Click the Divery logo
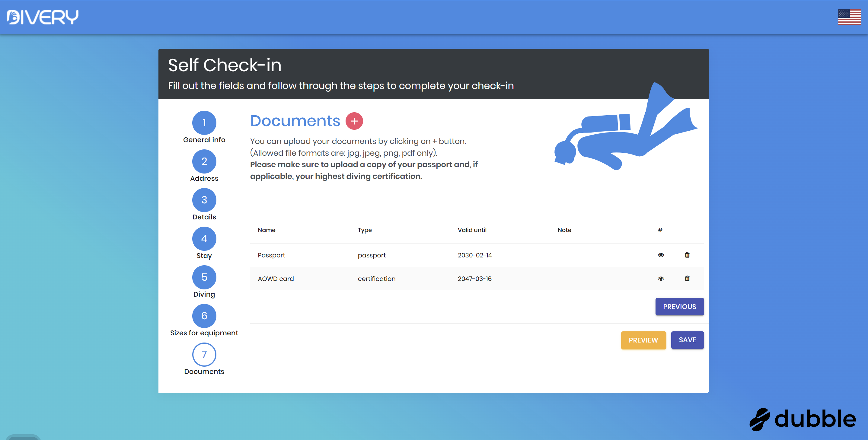Screen dimensions: 868x440 43,17
